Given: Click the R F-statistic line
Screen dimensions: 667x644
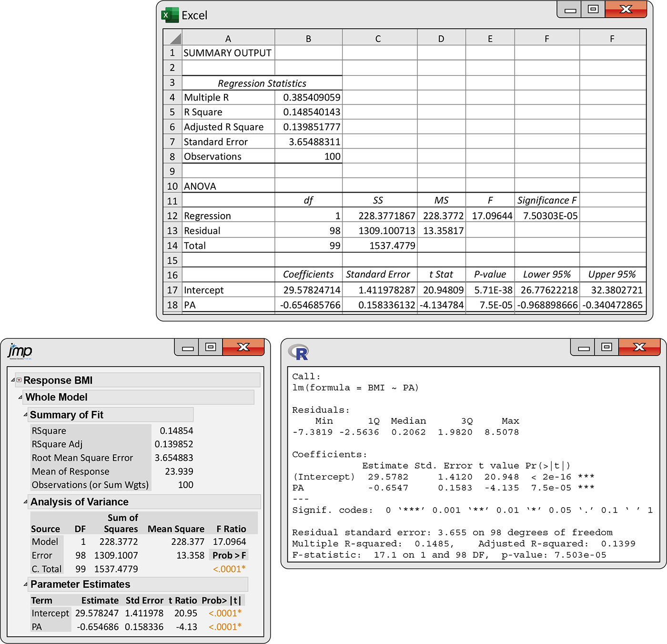Looking at the screenshot, I should tap(449, 555).
